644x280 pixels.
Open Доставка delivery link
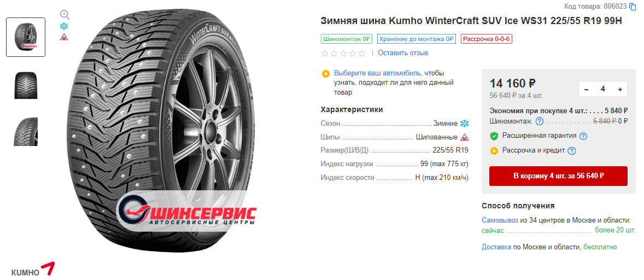496,247
